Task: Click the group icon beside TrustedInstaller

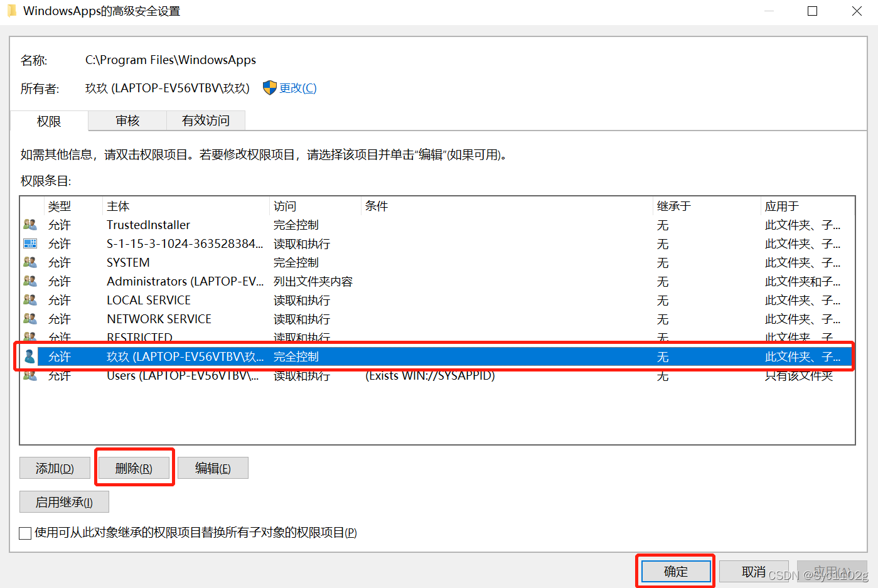Action: pyautogui.click(x=29, y=224)
